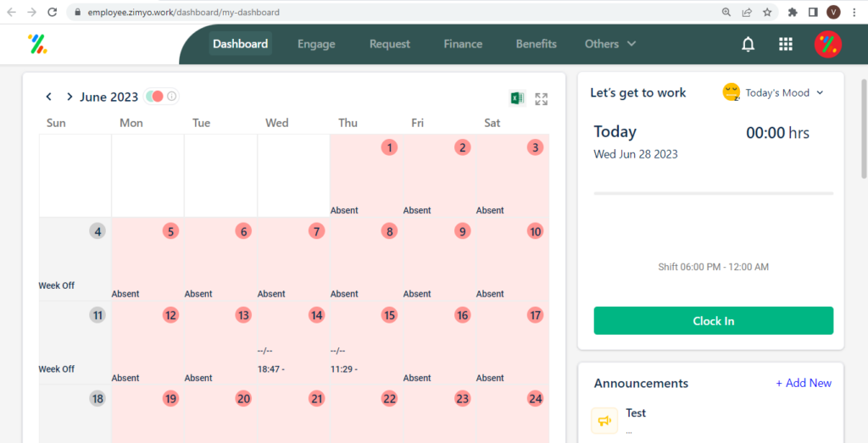Open the Engage tab
This screenshot has width=868, height=443.
(x=316, y=44)
